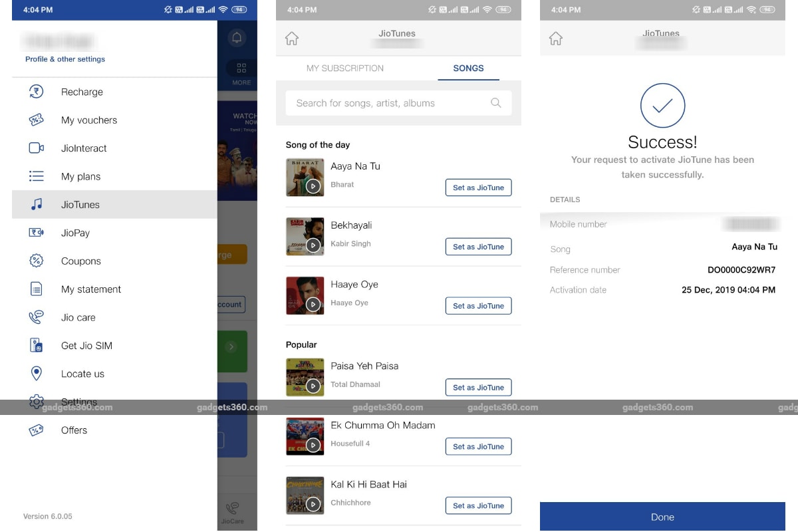Tap the Coupons percent badge icon

point(36,261)
